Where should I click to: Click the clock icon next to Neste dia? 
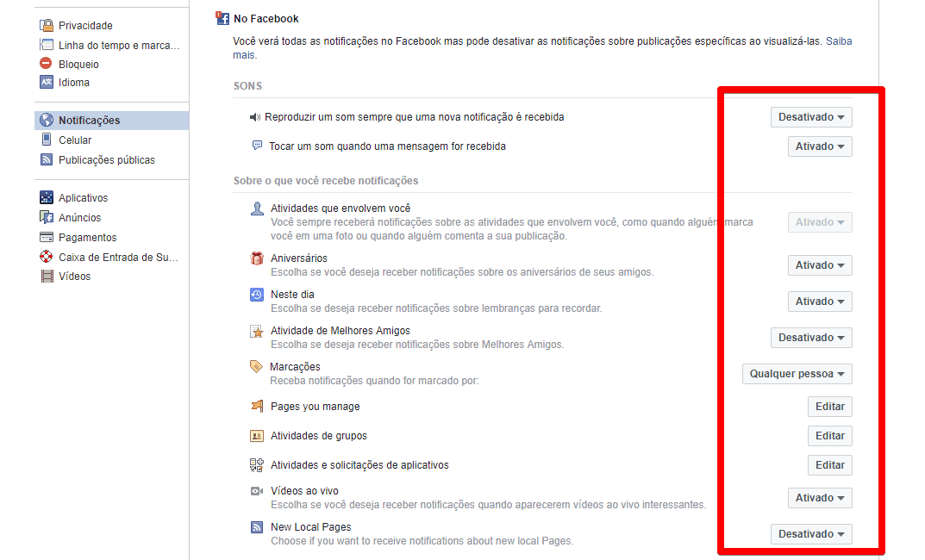click(x=257, y=295)
